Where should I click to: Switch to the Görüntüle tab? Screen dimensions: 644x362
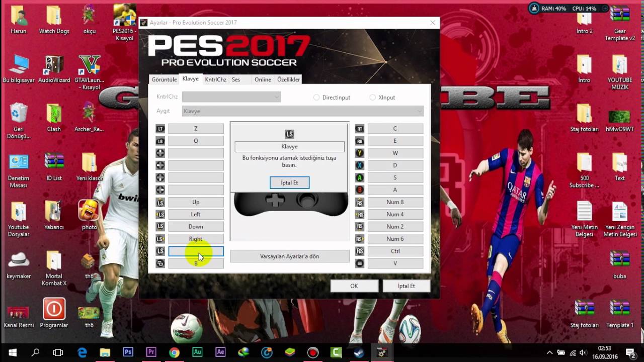pos(164,79)
